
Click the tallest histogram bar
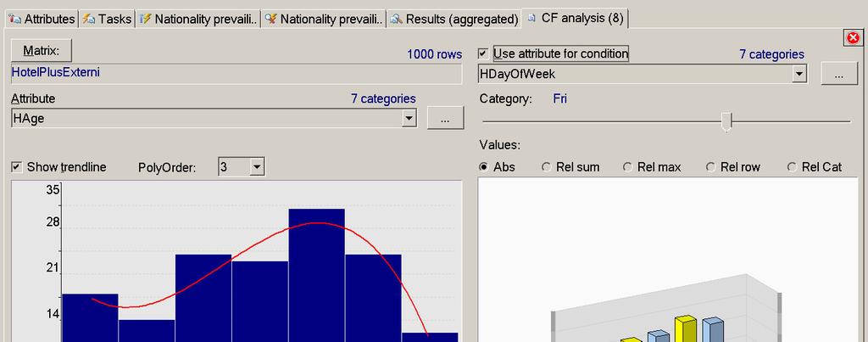click(317, 276)
